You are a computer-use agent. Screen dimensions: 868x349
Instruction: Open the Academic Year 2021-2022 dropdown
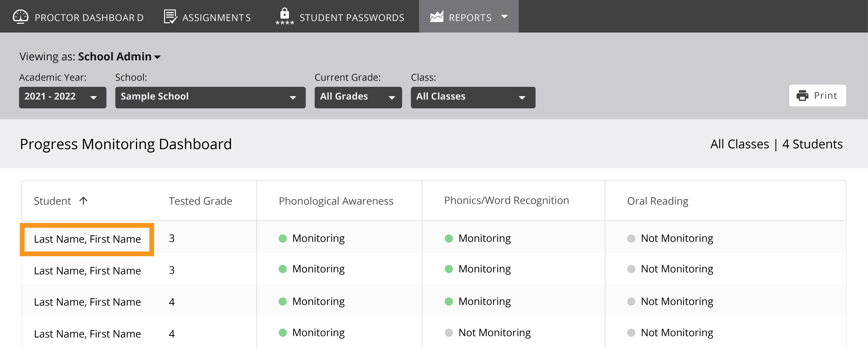(62, 97)
